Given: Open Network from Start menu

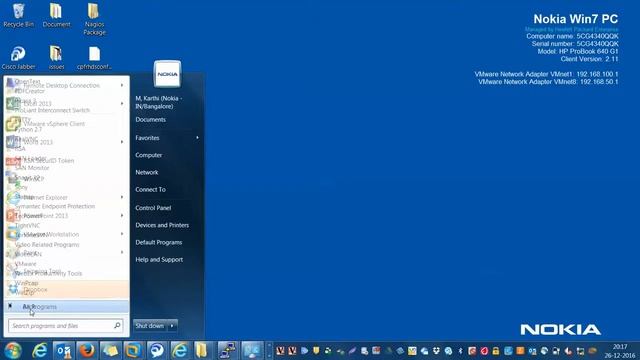Looking at the screenshot, I should point(147,172).
